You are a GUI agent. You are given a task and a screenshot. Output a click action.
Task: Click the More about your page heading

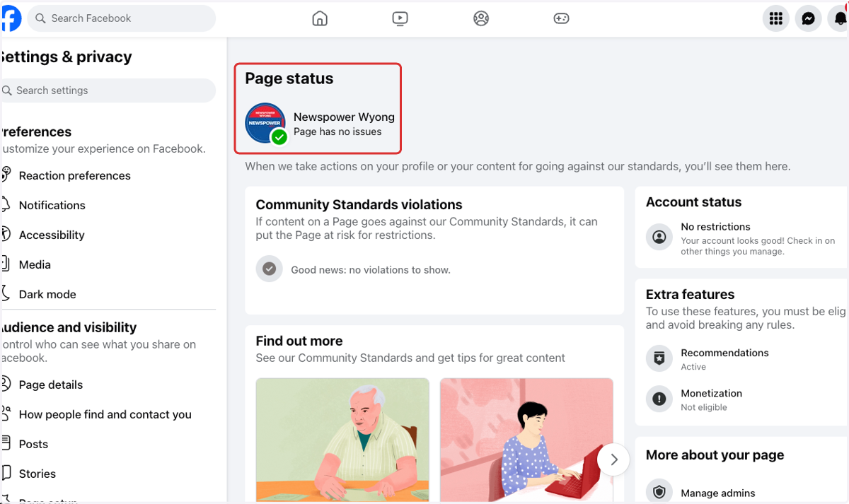pos(715,455)
